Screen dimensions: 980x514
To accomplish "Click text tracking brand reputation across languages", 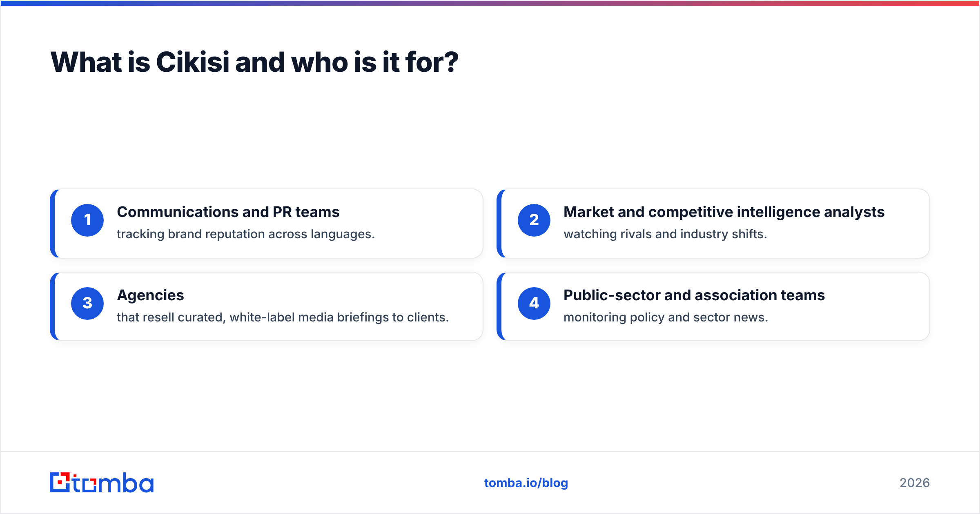I will point(246,234).
